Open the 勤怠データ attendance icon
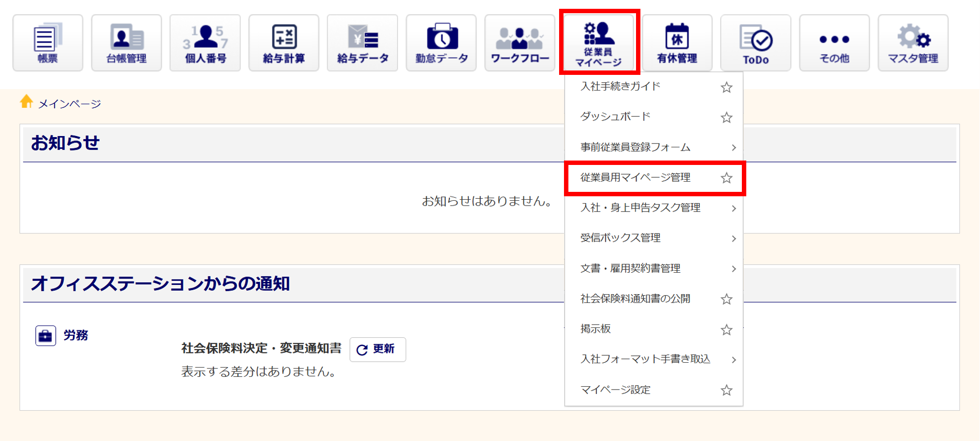 click(441, 43)
